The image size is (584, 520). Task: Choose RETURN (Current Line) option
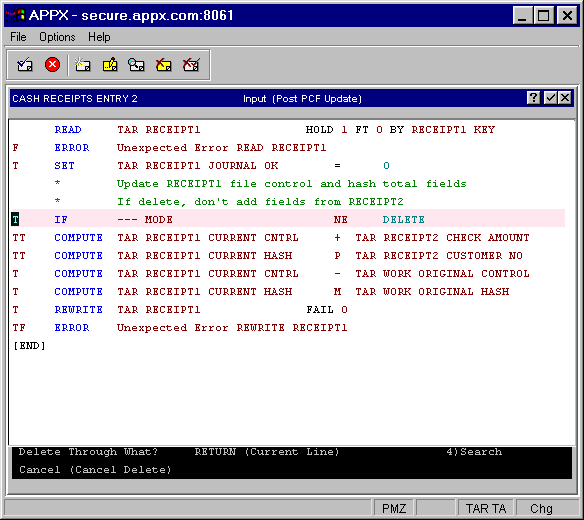tap(267, 452)
